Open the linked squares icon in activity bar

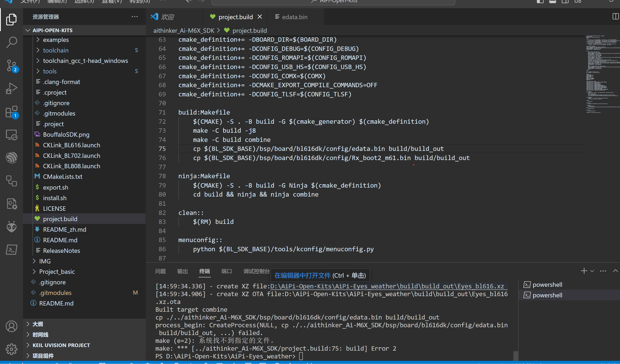tap(11, 181)
